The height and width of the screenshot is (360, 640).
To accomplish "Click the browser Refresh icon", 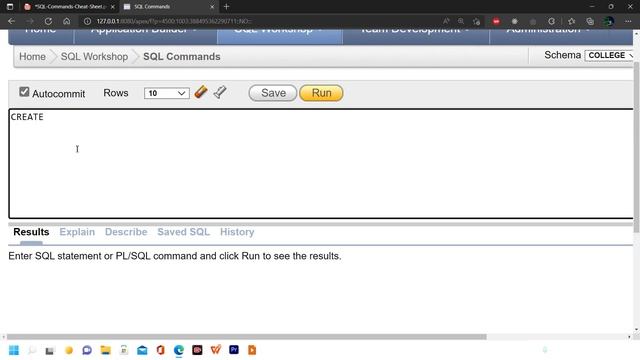I will click(x=48, y=21).
